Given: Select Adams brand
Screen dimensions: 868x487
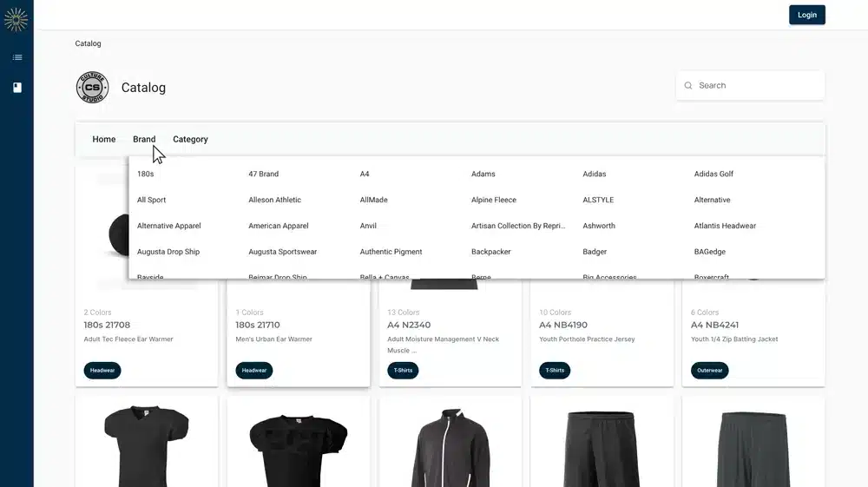Looking at the screenshot, I should (x=483, y=174).
